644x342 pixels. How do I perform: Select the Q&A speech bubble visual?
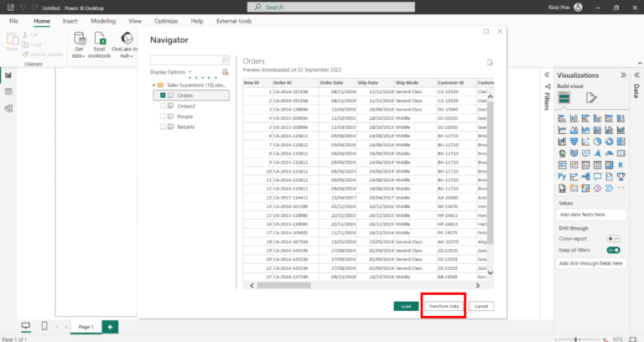tap(597, 177)
